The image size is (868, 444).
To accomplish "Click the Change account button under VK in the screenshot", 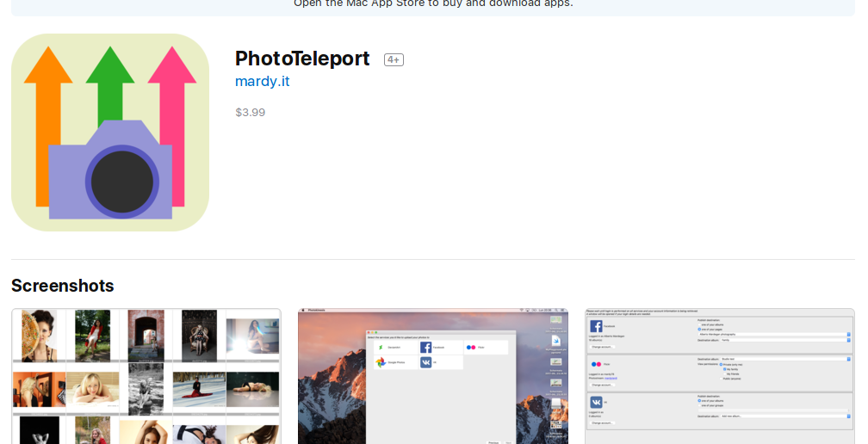I will [602, 423].
